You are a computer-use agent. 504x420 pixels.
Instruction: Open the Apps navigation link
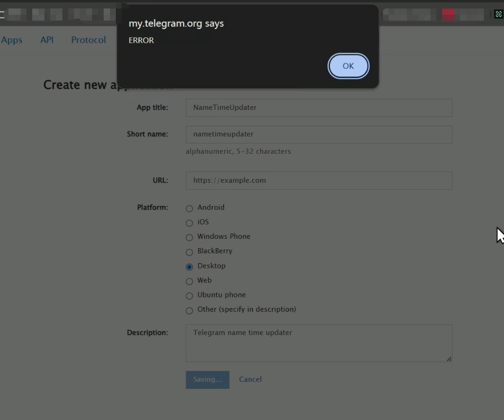(x=12, y=40)
